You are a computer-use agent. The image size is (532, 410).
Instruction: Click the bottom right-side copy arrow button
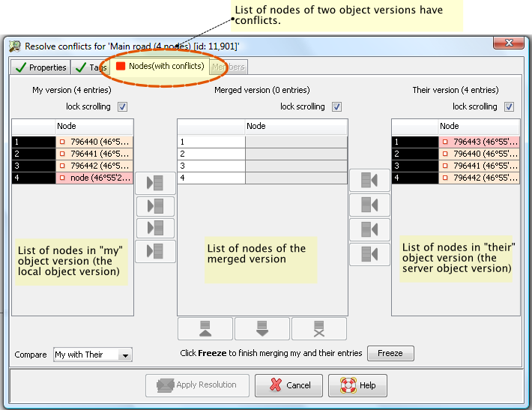(369, 255)
